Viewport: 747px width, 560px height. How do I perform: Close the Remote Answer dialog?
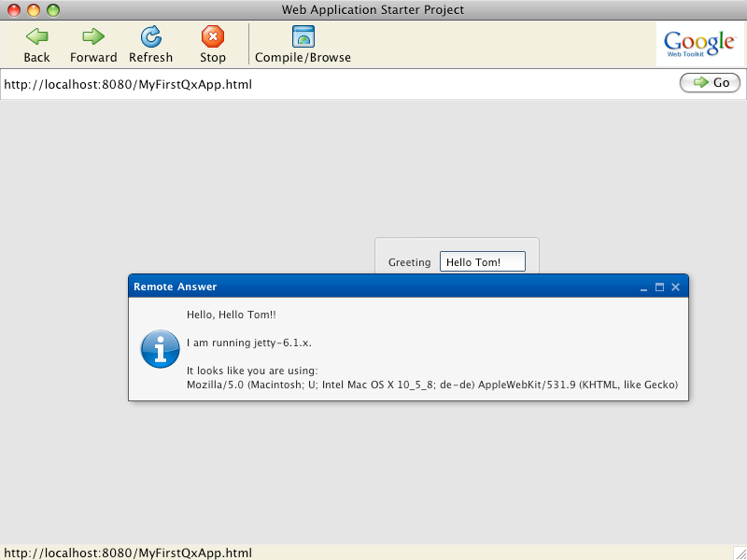[x=675, y=287]
